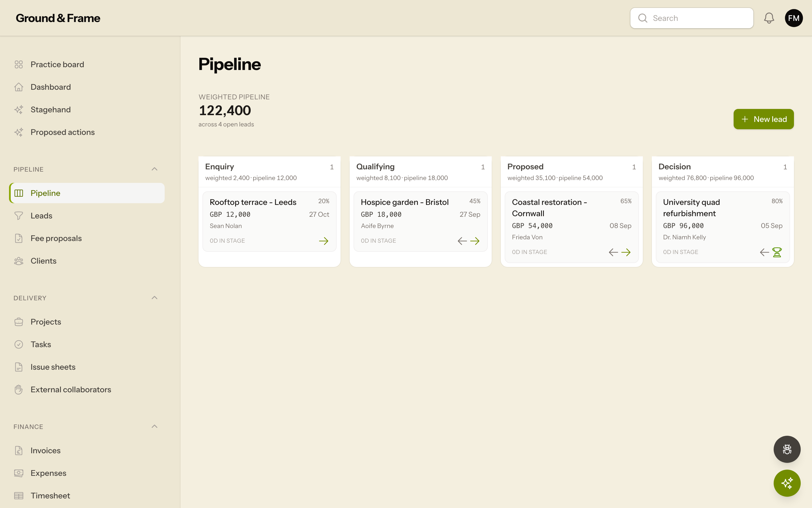
Task: Open Expenses page
Action: 87,473
